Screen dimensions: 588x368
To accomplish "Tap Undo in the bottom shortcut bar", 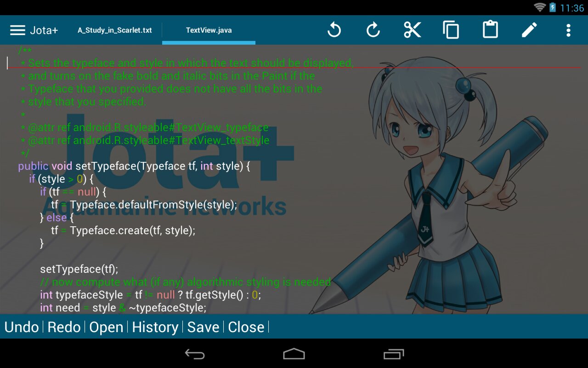I will pyautogui.click(x=22, y=327).
